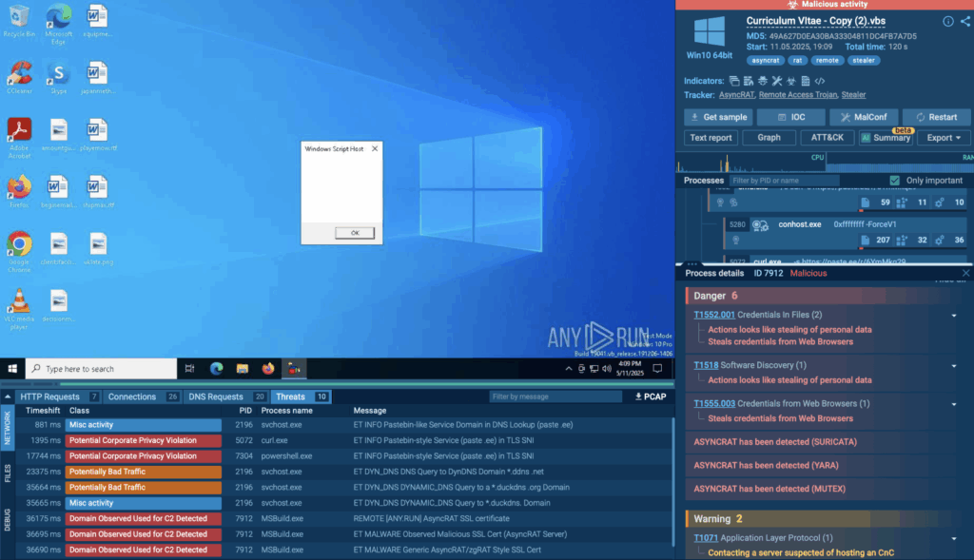The width and height of the screenshot is (974, 560).
Task: Expand the T1071 Application Layer Protocol entry
Action: click(x=954, y=538)
